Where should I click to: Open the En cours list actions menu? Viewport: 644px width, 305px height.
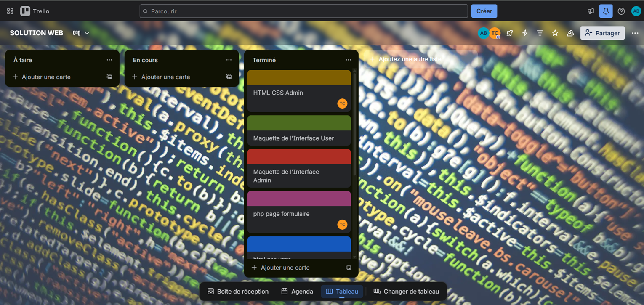pyautogui.click(x=229, y=60)
